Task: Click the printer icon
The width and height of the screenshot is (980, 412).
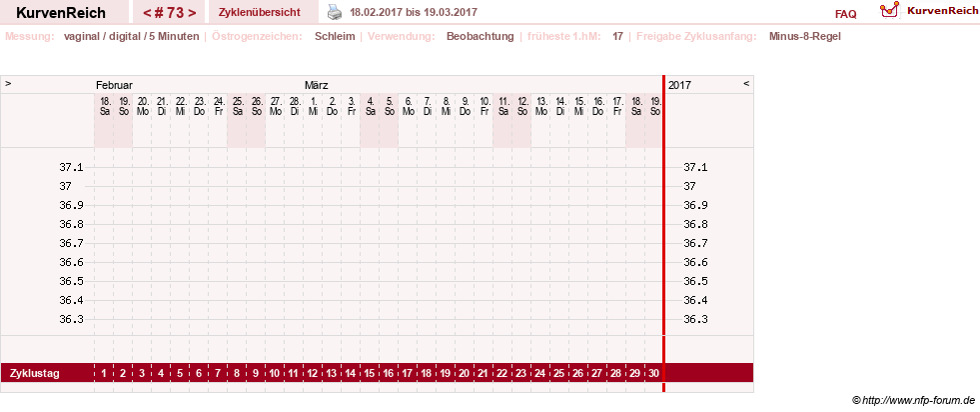Action: coord(336,12)
